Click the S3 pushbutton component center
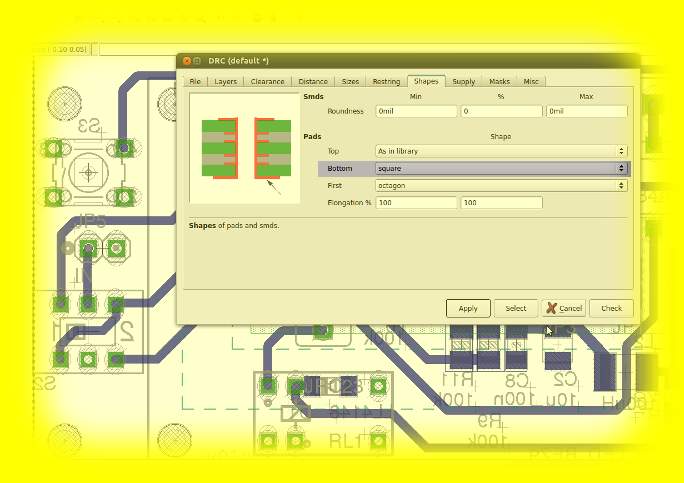Screen dimensions: 684x483 tap(89, 172)
